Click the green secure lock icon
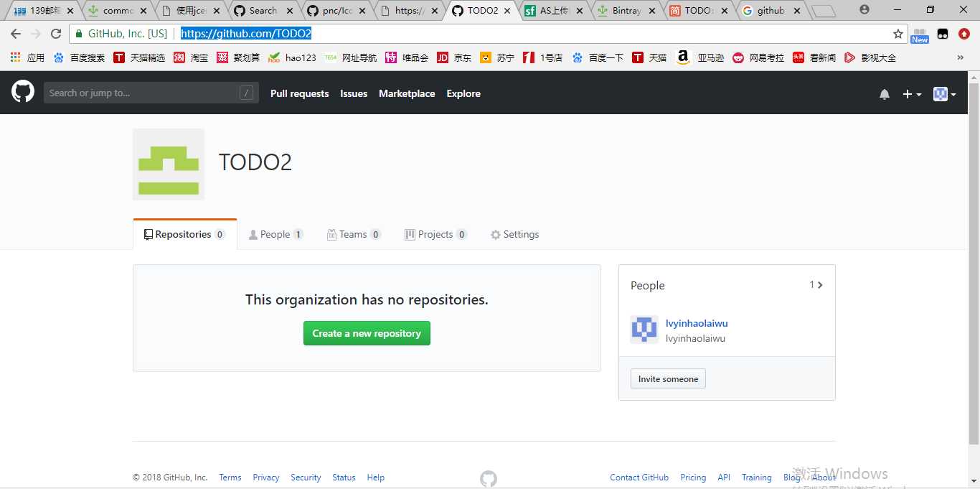 [80, 34]
